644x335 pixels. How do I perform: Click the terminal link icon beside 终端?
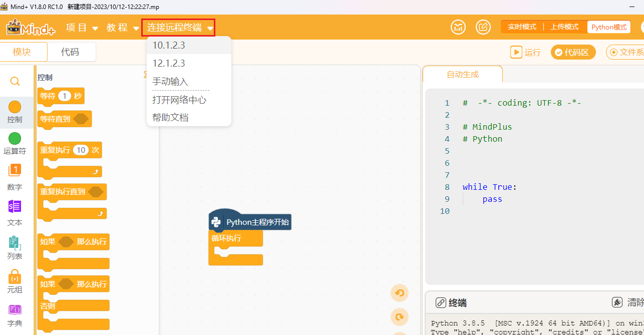tap(441, 302)
